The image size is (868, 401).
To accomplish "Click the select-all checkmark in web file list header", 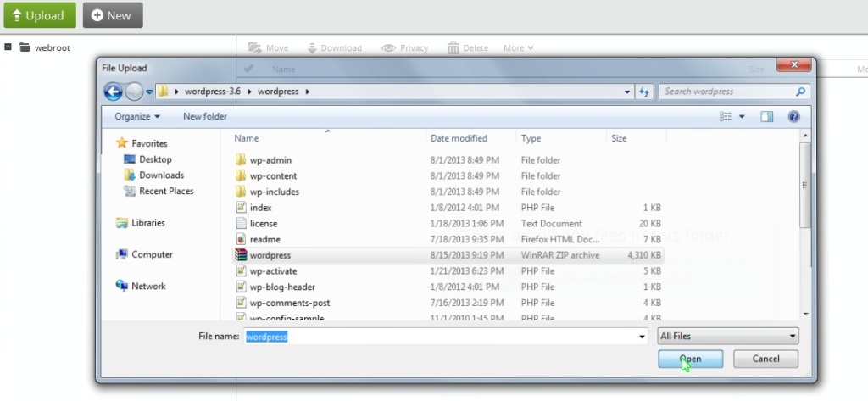I will click(248, 69).
